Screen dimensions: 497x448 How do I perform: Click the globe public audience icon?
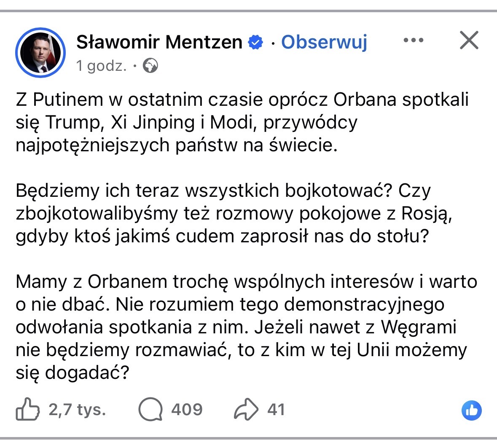(150, 66)
